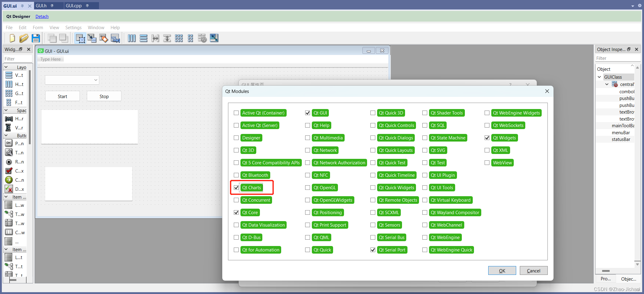Click the Send to Back toolbar icon
Screen dimensions: 644x294
point(52,38)
